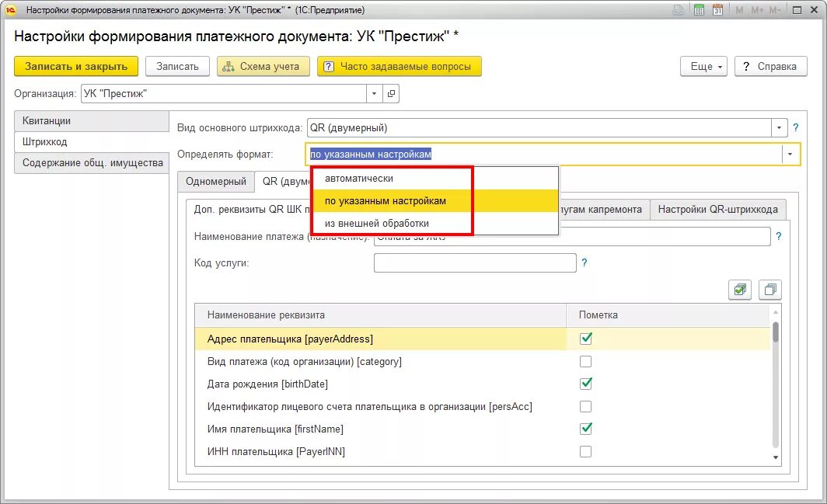The width and height of the screenshot is (827, 504).
Task: Open the calculator icon in title bar
Action: click(x=699, y=10)
